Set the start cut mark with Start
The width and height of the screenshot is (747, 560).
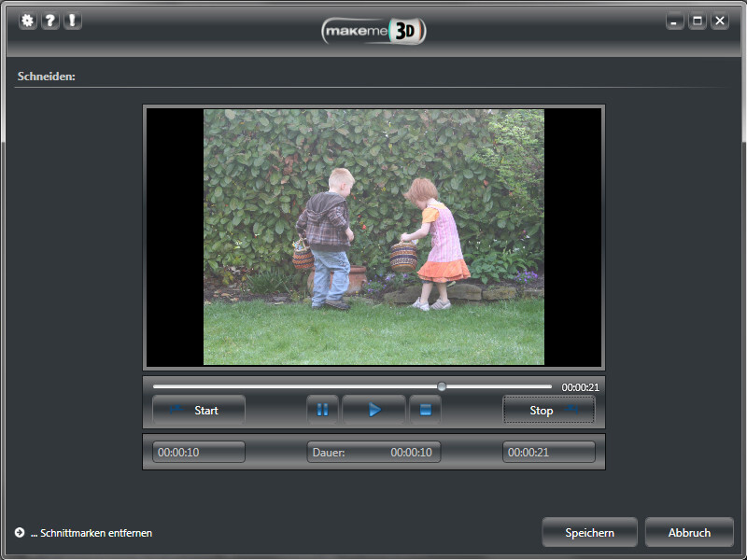198,409
